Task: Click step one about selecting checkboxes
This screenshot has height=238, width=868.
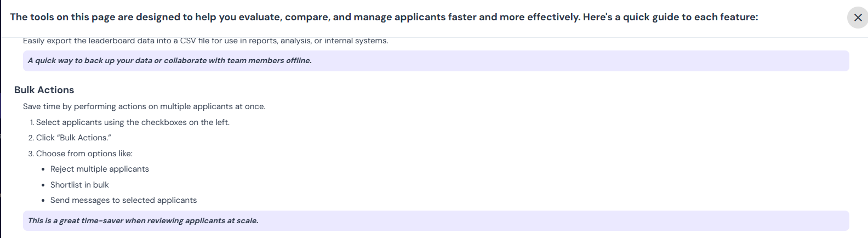Action: tap(129, 122)
